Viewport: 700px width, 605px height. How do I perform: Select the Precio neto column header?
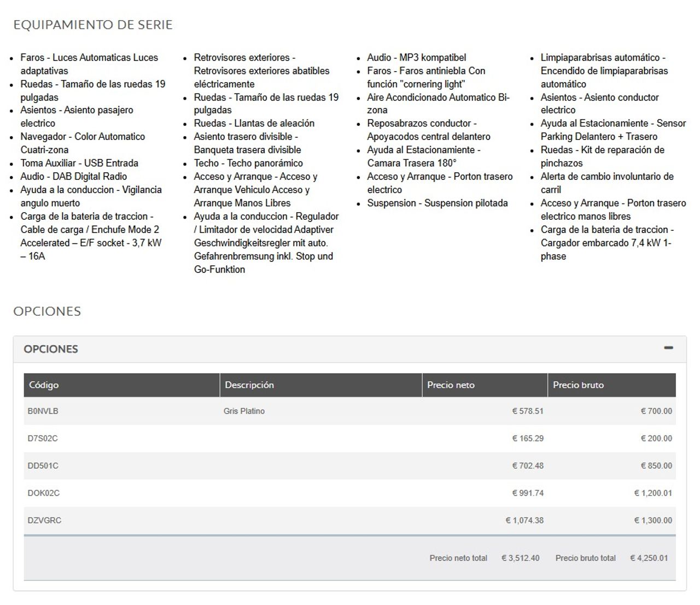451,385
